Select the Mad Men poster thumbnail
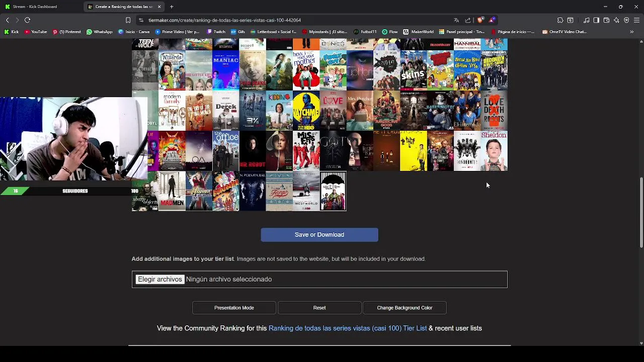 172,191
